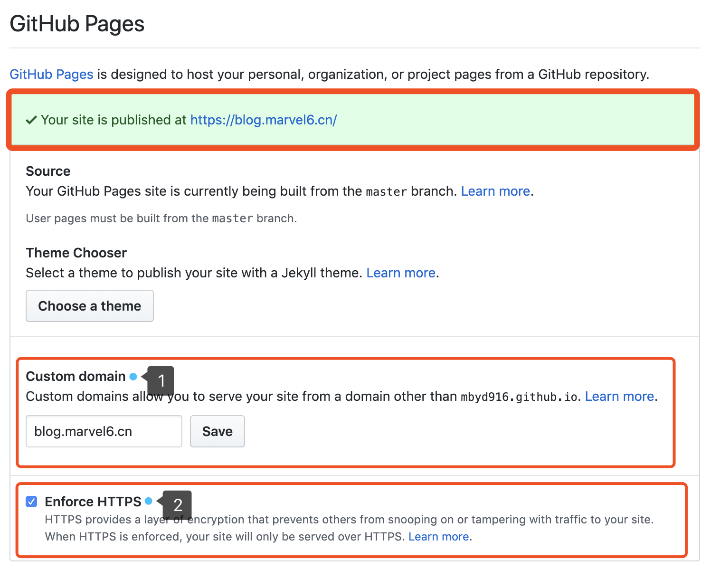The width and height of the screenshot is (720, 588).
Task: Click the green checkmark beside published message
Action: pos(31,120)
